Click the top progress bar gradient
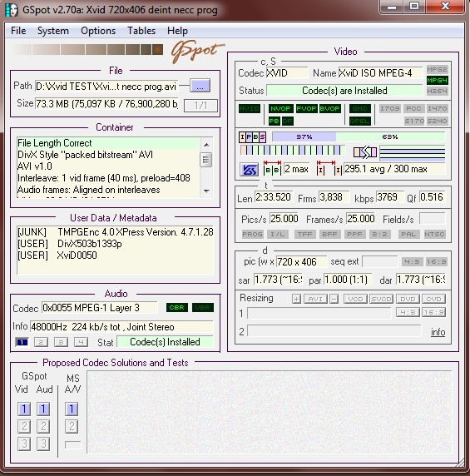 coord(88,49)
